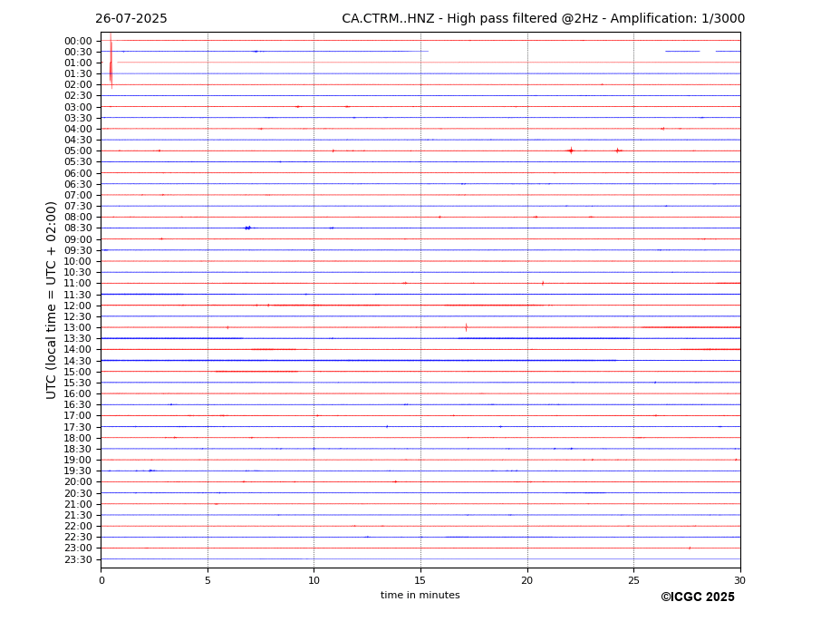
Task: Click the x-axis tick label 5
Action: 208,580
